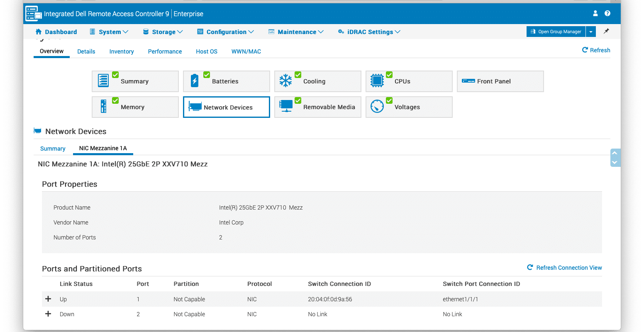Image resolution: width=644 pixels, height=332 pixels.
Task: Select the NIC Mezzanine 1A sub-tab
Action: coord(103,148)
